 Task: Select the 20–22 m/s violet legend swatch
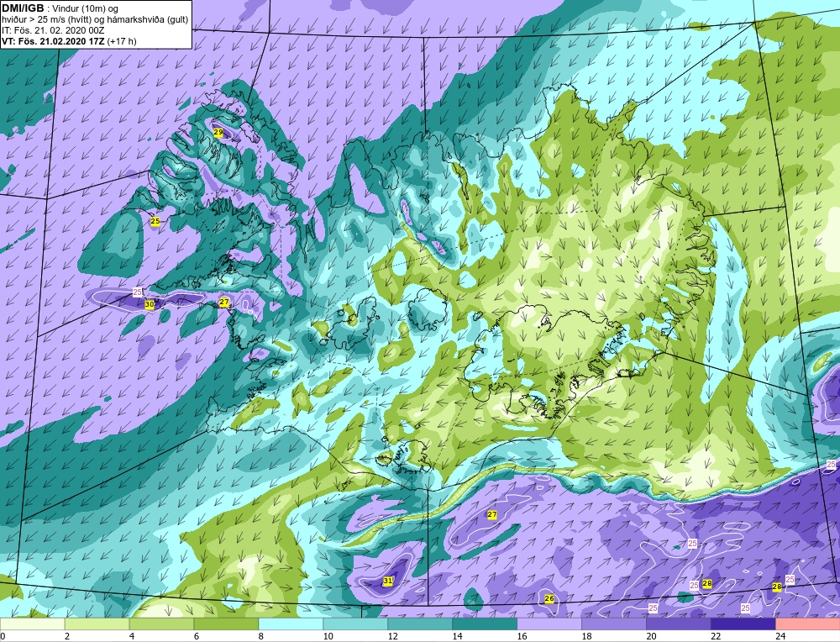click(x=678, y=624)
